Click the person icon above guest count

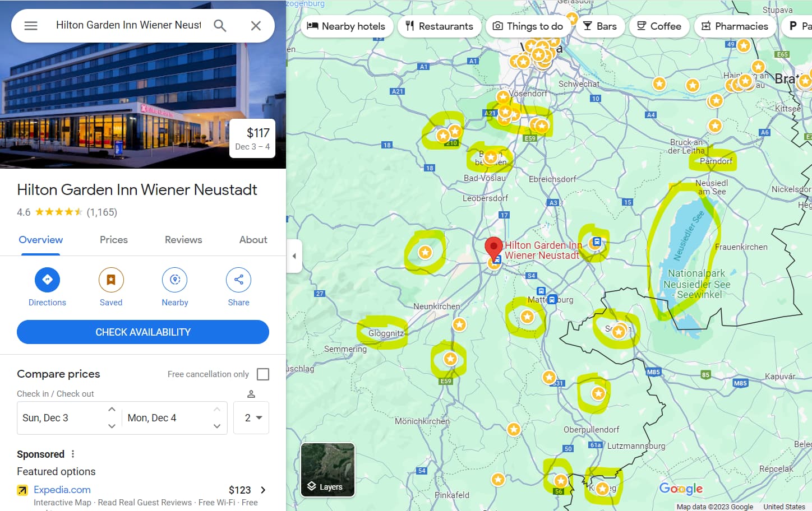click(251, 394)
